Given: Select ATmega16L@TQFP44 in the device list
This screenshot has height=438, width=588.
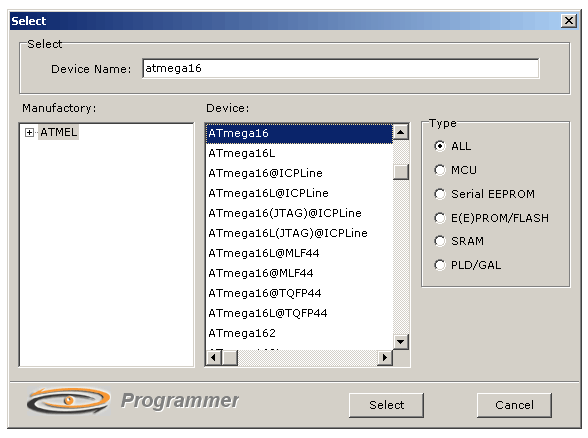Looking at the screenshot, I should tap(299, 314).
